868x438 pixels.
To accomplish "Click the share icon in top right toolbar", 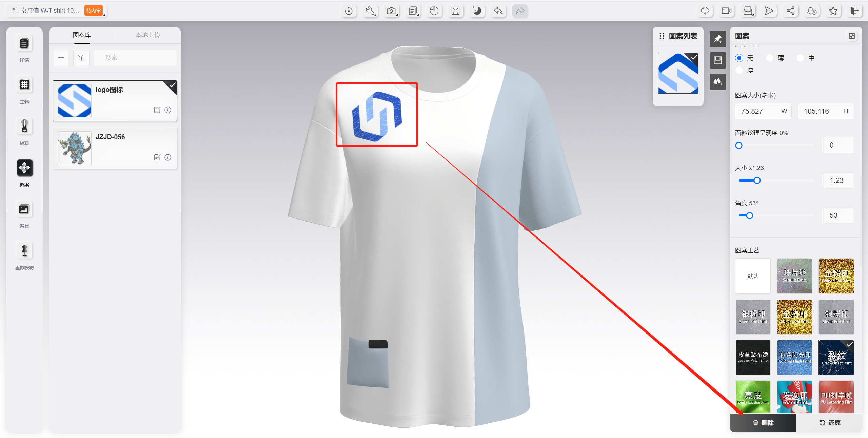I will click(x=790, y=11).
